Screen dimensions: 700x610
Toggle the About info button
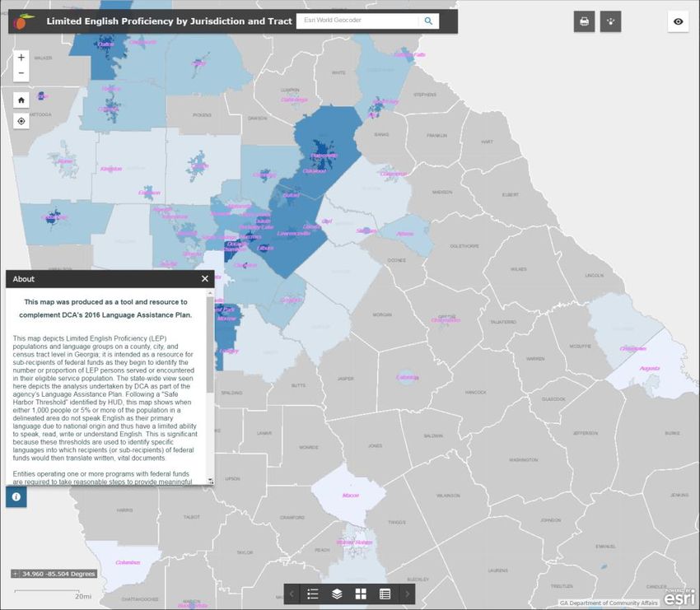tap(16, 496)
